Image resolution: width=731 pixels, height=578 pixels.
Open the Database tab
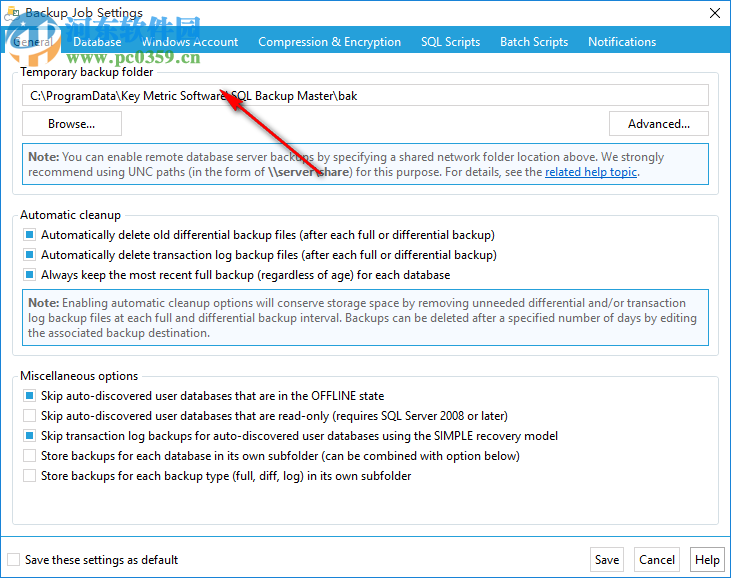[97, 42]
